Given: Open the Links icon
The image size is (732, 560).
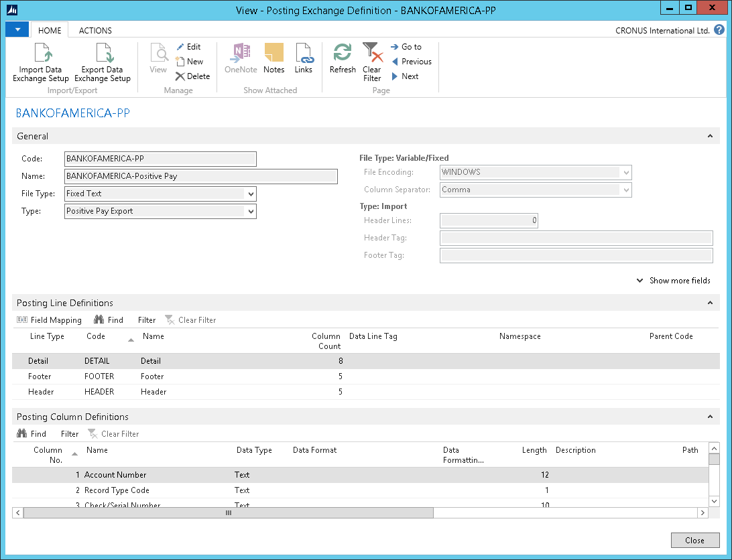Looking at the screenshot, I should [x=304, y=52].
